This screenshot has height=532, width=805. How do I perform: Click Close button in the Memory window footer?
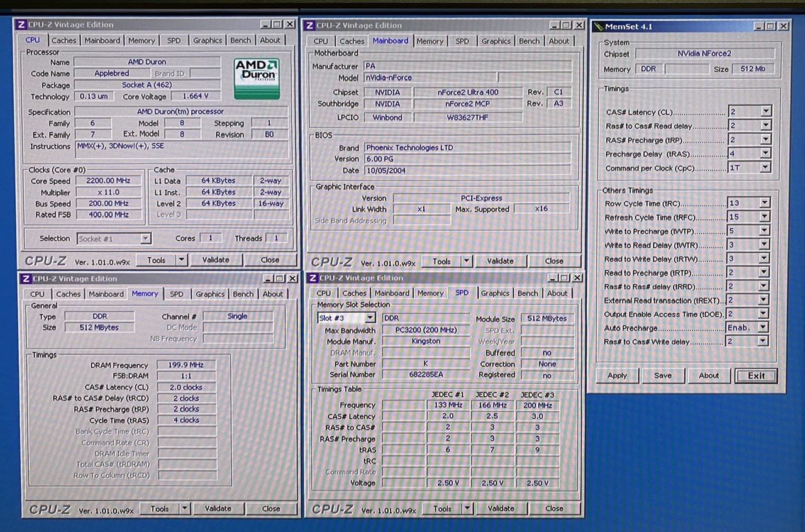tap(271, 509)
